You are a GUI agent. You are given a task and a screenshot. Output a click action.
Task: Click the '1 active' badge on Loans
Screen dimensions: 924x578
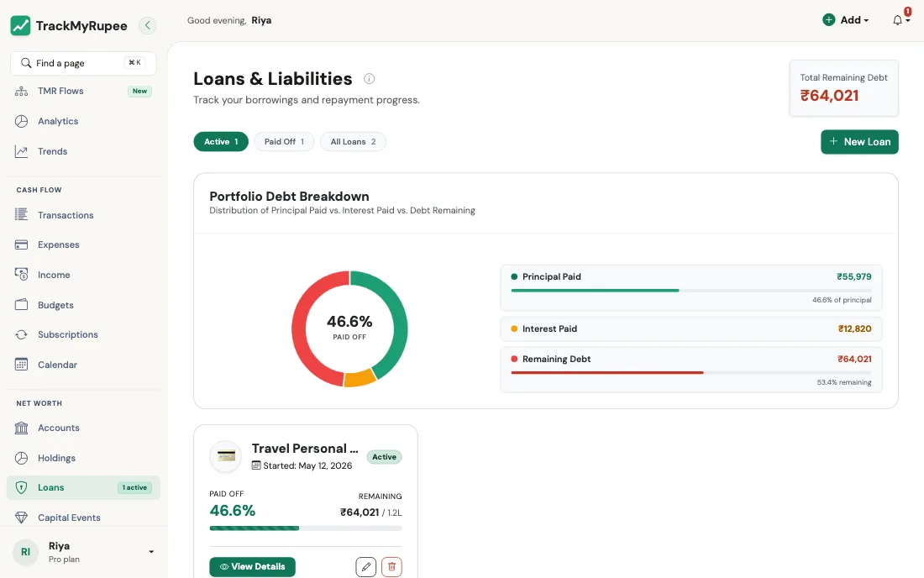tap(135, 488)
